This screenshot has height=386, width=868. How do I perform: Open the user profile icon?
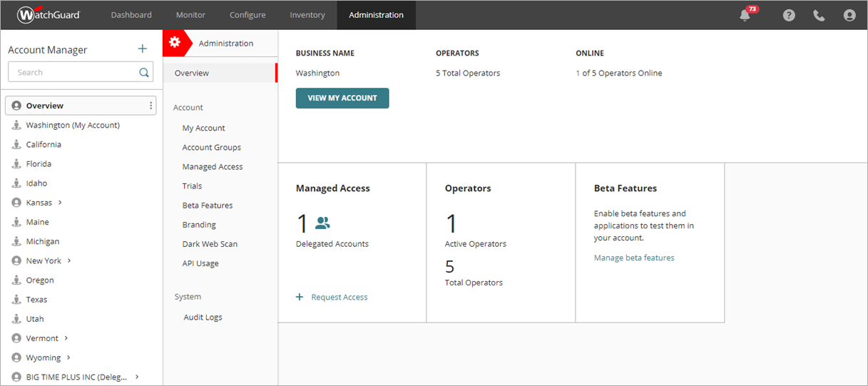pos(849,15)
